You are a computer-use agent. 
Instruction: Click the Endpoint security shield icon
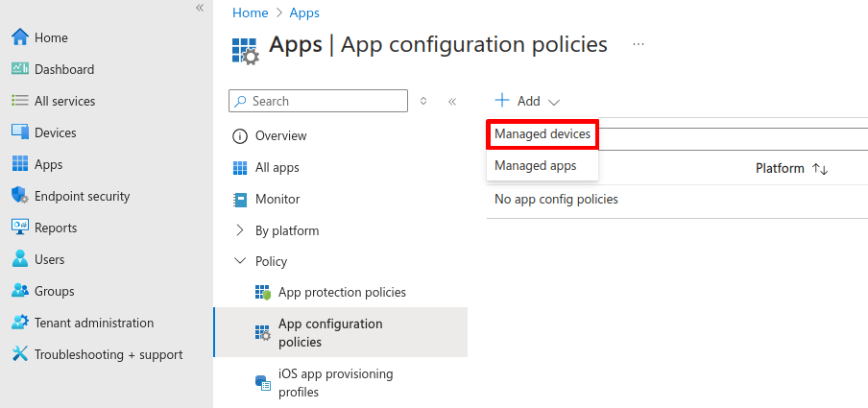click(20, 196)
